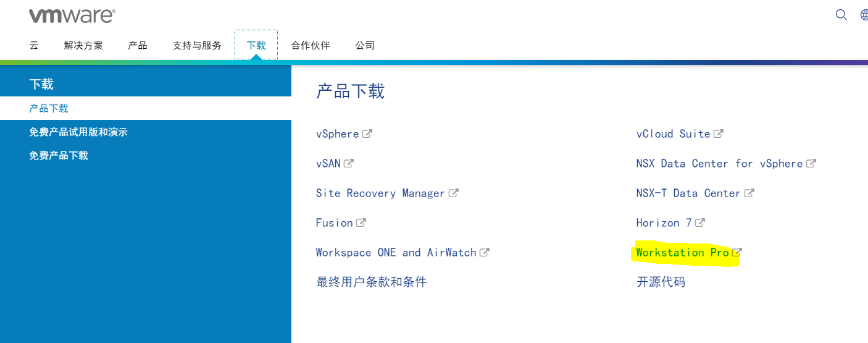Viewport: 868px width, 343px height.
Task: Open the 解决方案 menu
Action: [83, 45]
